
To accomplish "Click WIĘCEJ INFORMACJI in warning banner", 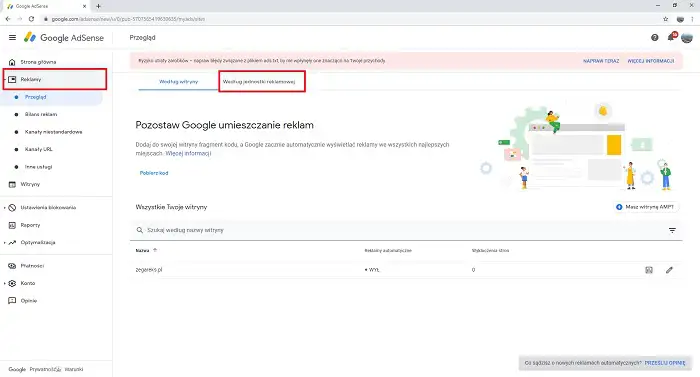I will click(x=650, y=61).
